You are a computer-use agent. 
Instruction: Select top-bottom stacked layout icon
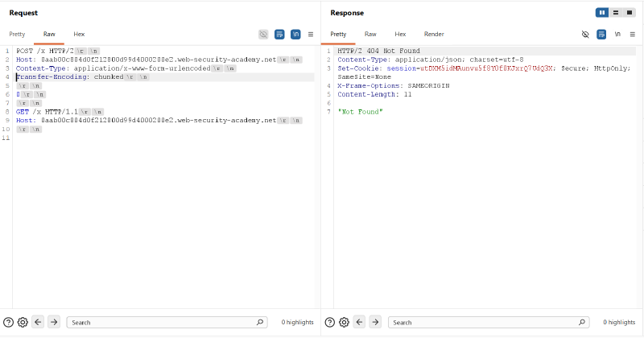(616, 13)
